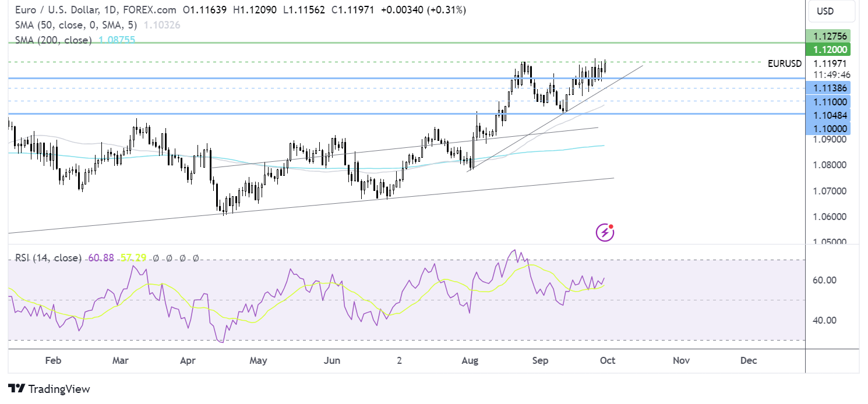868x404 pixels.
Task: Click the Nov label on time axis
Action: (x=681, y=360)
